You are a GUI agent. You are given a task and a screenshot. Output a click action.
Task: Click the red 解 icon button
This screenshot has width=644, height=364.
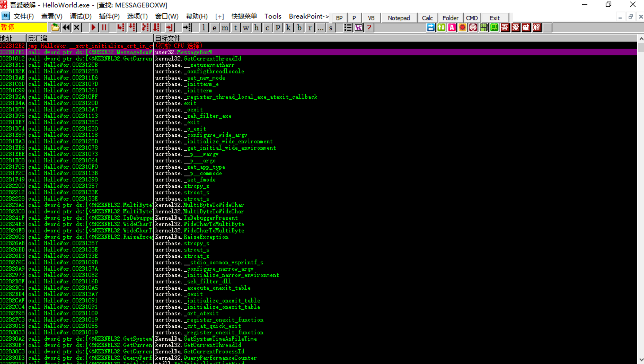[x=537, y=28]
